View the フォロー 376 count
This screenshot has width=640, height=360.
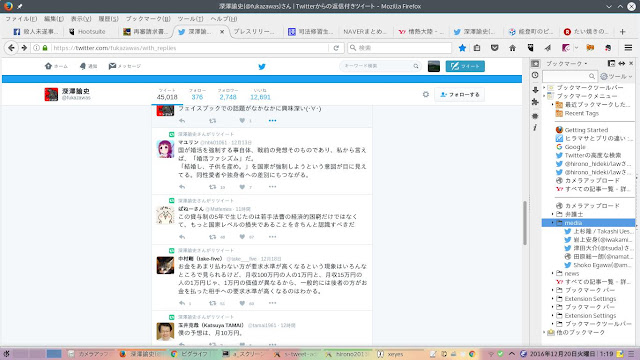pyautogui.click(x=197, y=94)
